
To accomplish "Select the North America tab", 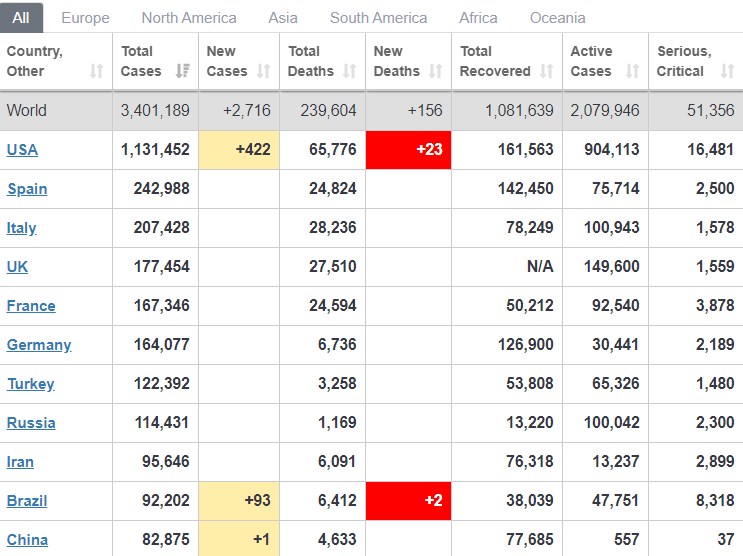I will [x=189, y=18].
